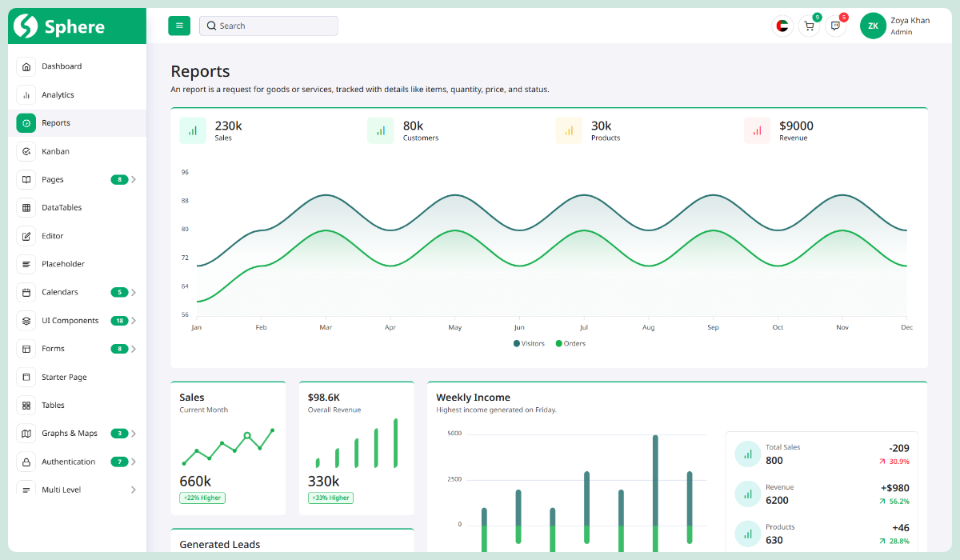Open the Graphs & Maps section
This screenshot has width=960, height=560.
[69, 433]
